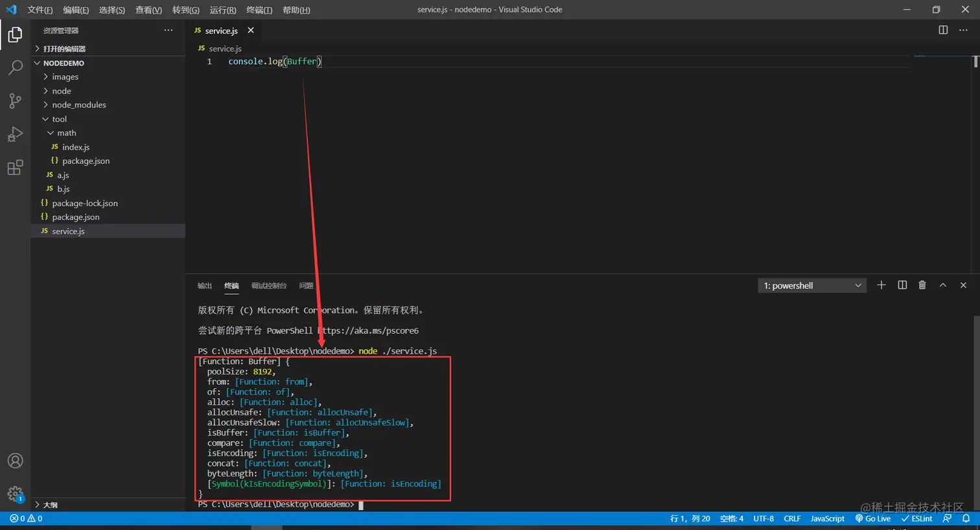Click errors and warnings count in status bar
Viewport: 980px width, 530px height.
(x=26, y=519)
